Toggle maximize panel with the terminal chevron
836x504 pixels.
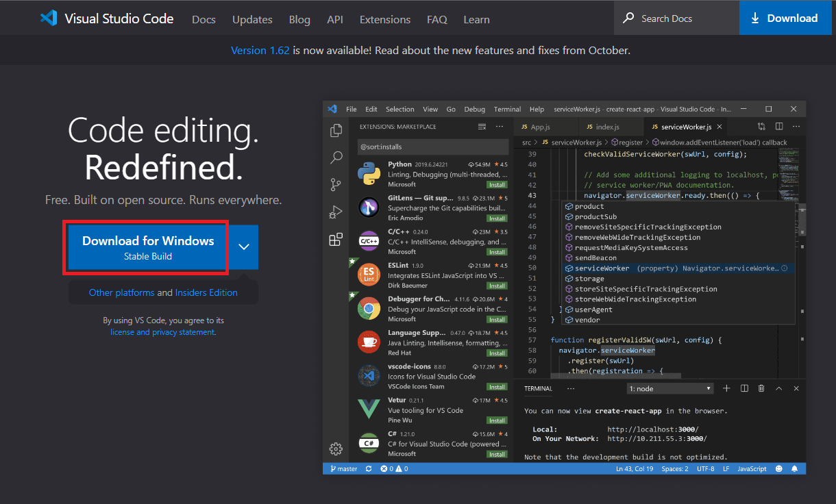point(778,388)
